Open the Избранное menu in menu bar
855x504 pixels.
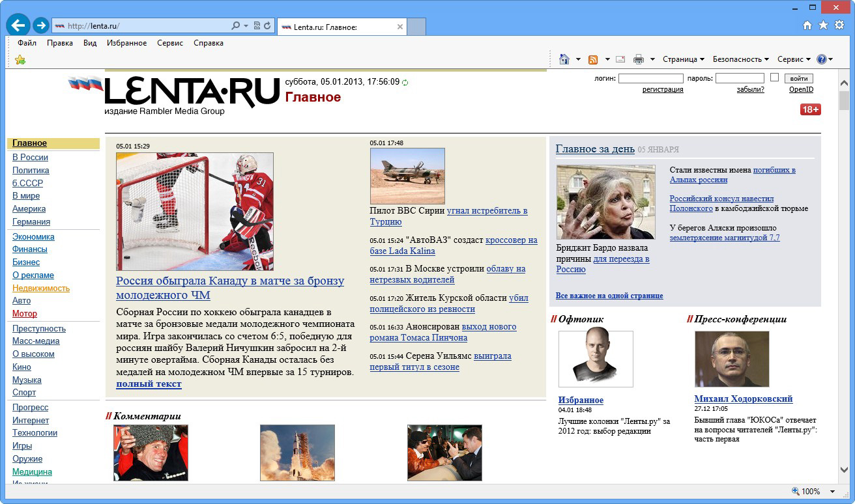point(126,43)
